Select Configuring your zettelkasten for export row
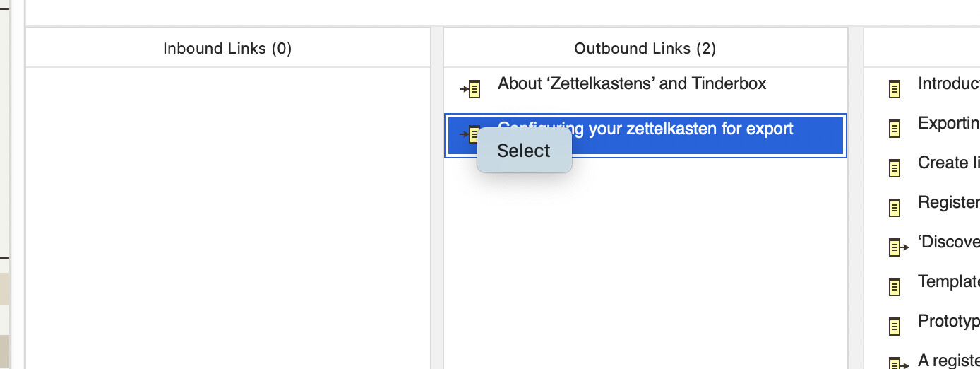Viewport: 980px width, 369px height. coord(645,136)
